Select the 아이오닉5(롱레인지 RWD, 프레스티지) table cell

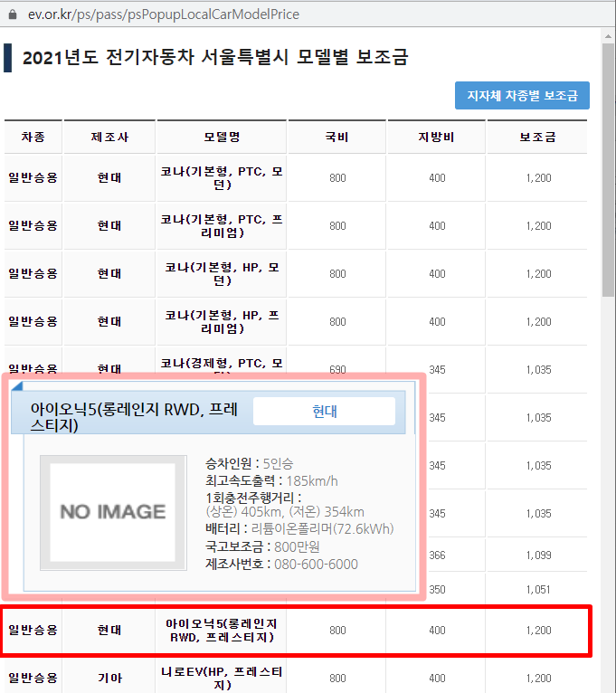[x=222, y=631]
